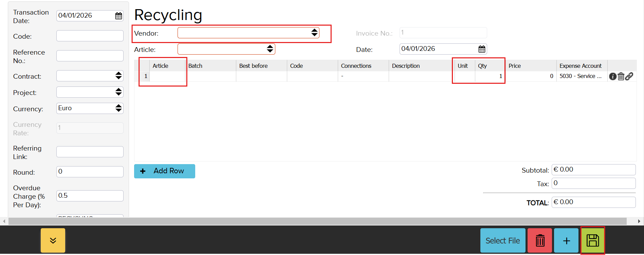644x255 pixels.
Task: Click the red trash delete button
Action: pyautogui.click(x=540, y=240)
